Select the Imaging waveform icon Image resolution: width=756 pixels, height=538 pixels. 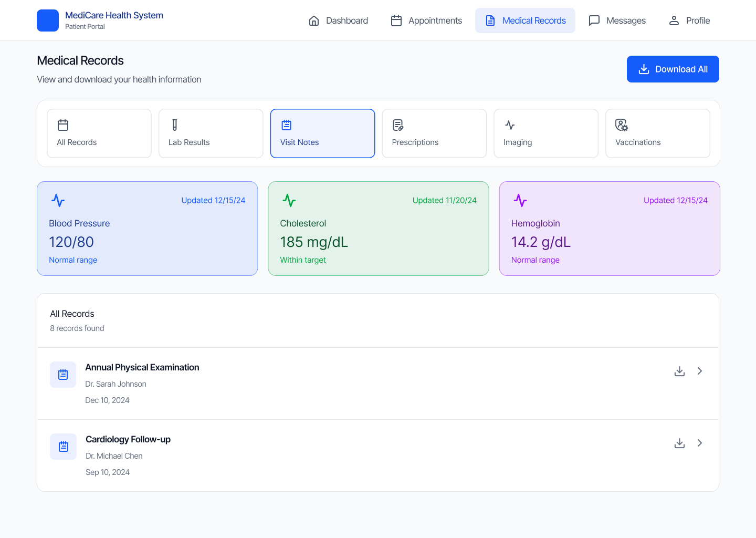point(509,125)
